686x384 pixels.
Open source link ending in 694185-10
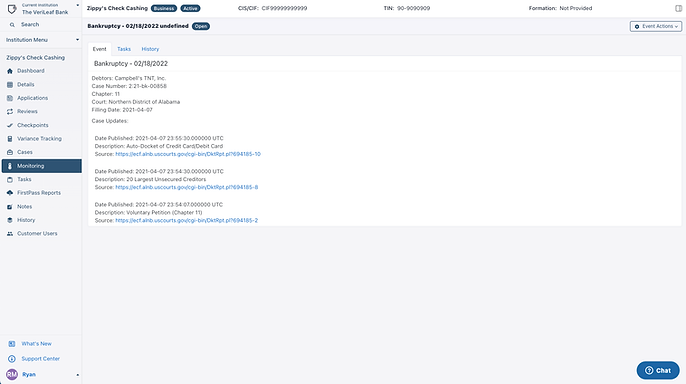click(x=188, y=154)
